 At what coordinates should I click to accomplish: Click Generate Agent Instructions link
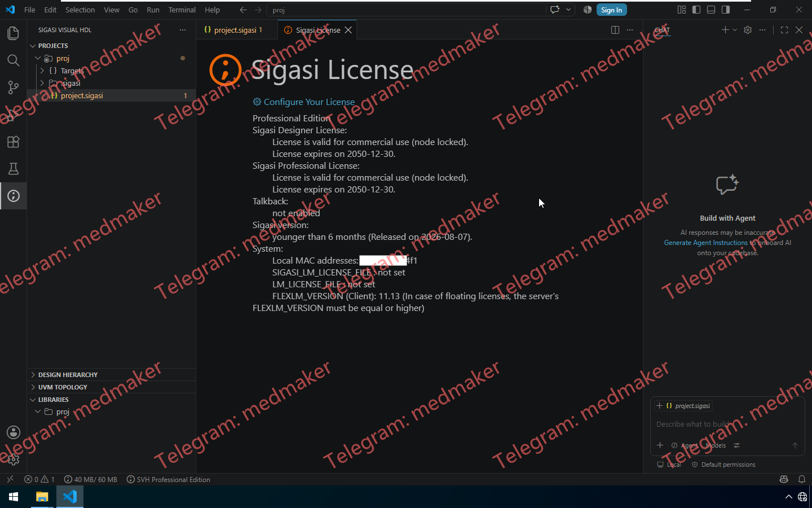pos(705,243)
